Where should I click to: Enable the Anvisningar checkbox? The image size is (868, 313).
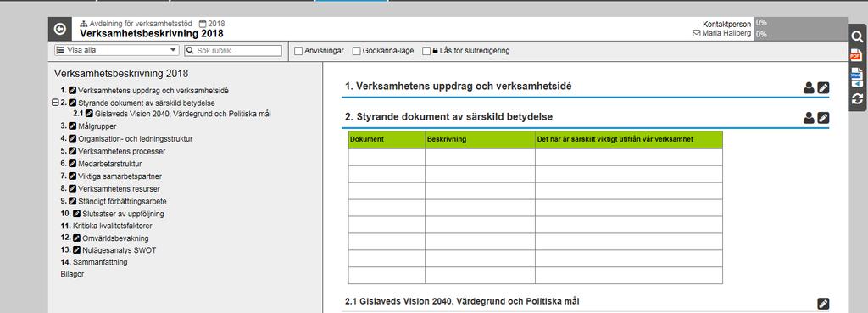[298, 51]
